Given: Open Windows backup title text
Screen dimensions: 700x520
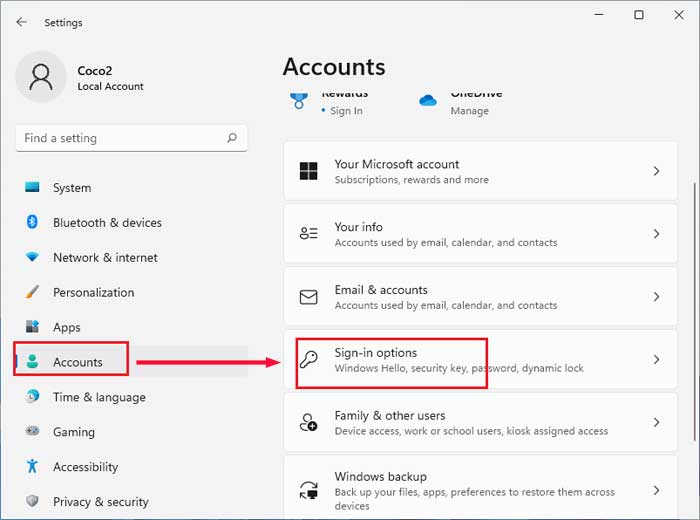Looking at the screenshot, I should click(381, 476).
